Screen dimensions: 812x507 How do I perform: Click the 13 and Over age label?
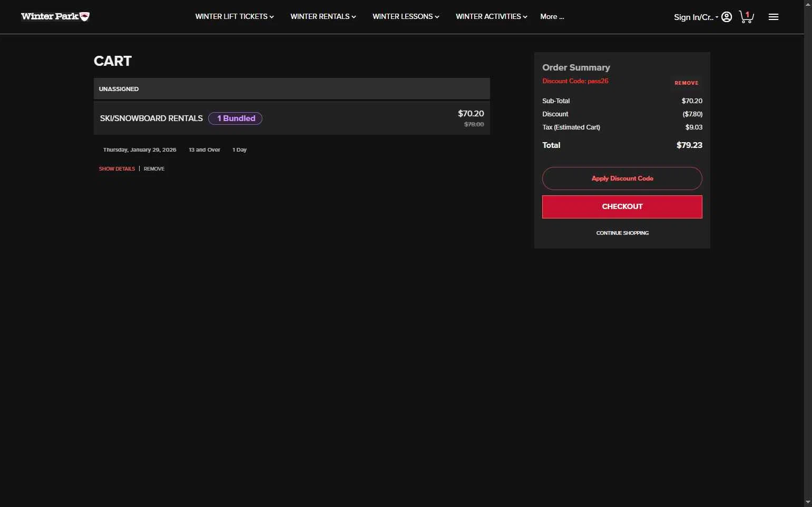[x=204, y=150]
